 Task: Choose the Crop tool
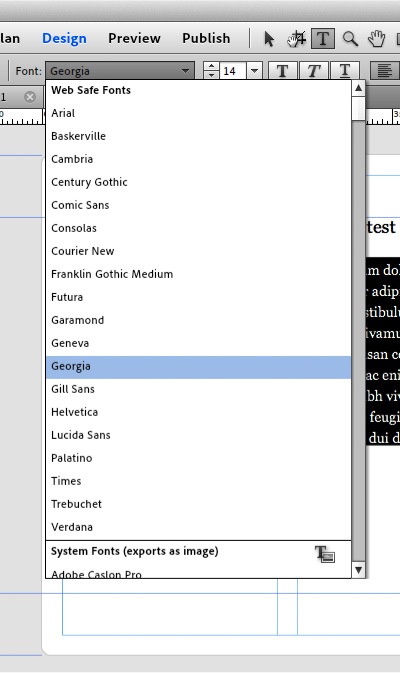point(297,39)
